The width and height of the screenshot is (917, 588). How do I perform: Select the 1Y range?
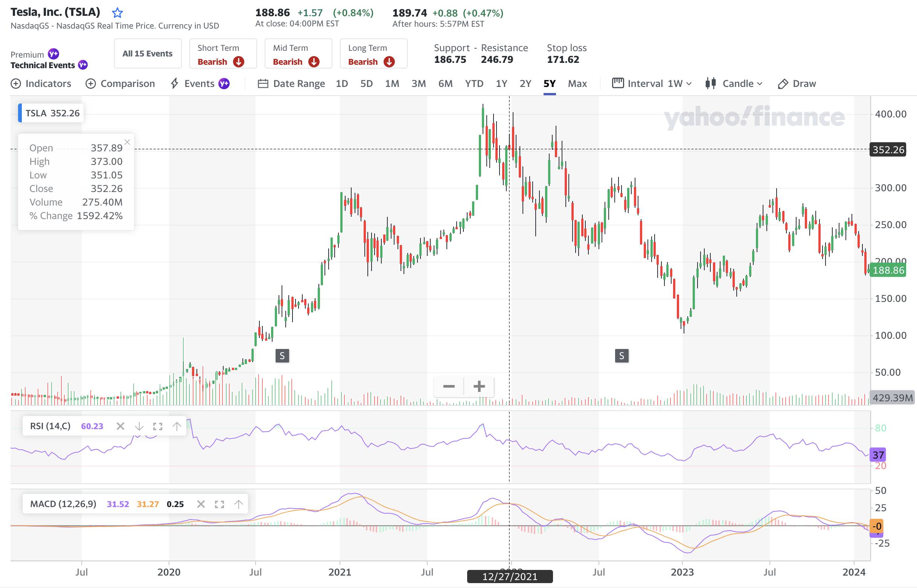pos(502,84)
